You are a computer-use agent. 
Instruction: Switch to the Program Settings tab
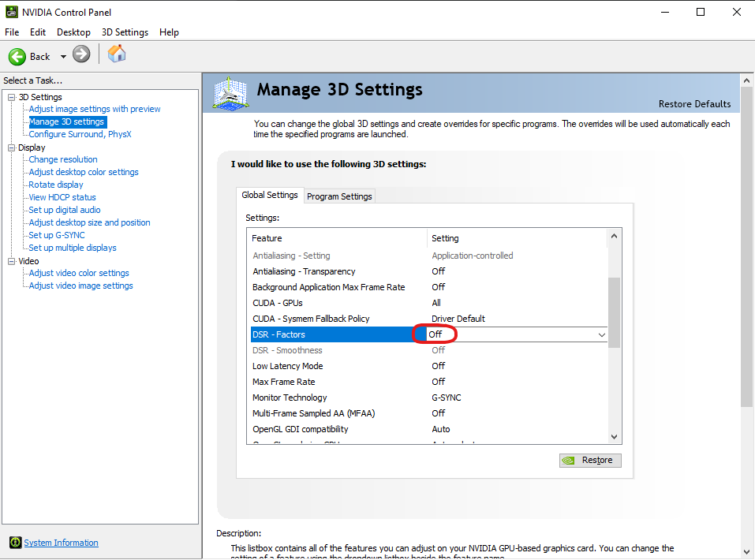point(339,196)
